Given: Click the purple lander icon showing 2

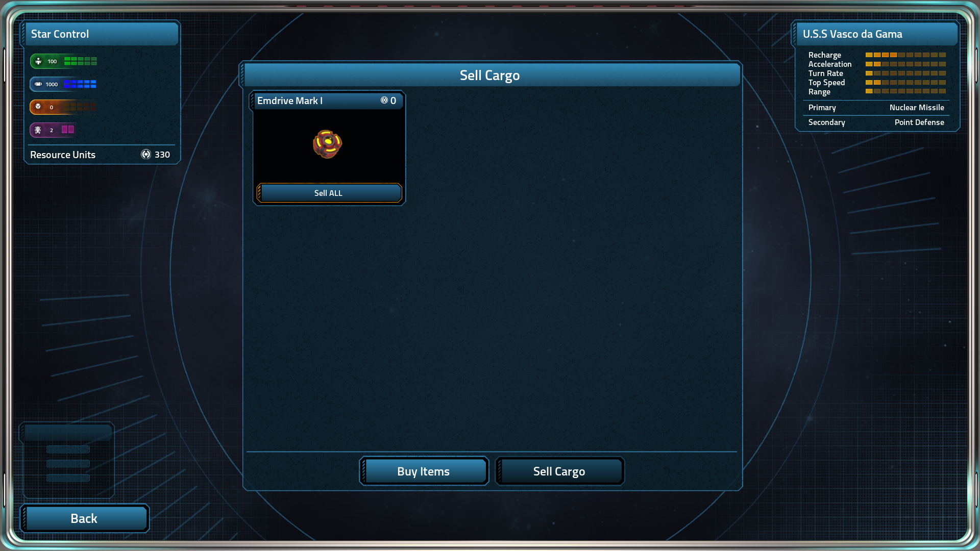Looking at the screenshot, I should tap(38, 130).
